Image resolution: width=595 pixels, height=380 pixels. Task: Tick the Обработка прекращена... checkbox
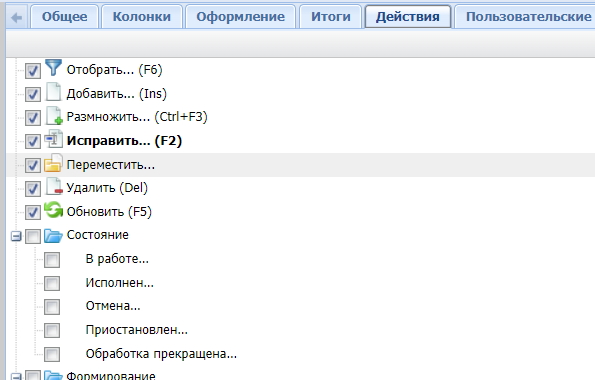point(52,355)
